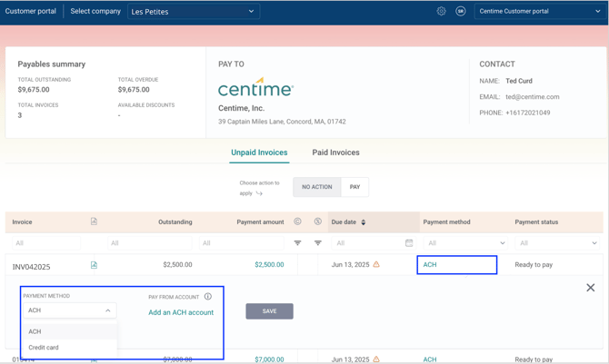Click the Payment status column header
Screen dimensions: 609x364
[x=536, y=222]
